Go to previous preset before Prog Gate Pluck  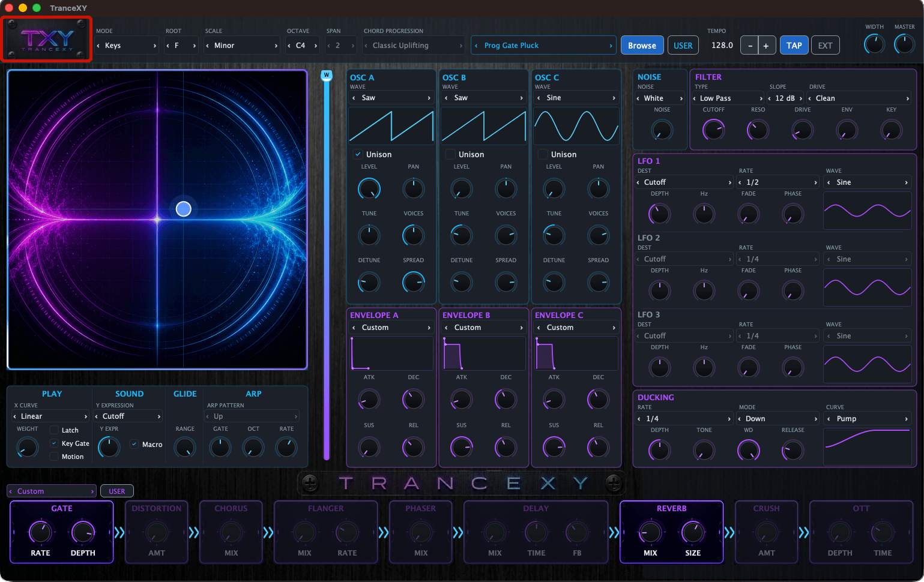[477, 46]
